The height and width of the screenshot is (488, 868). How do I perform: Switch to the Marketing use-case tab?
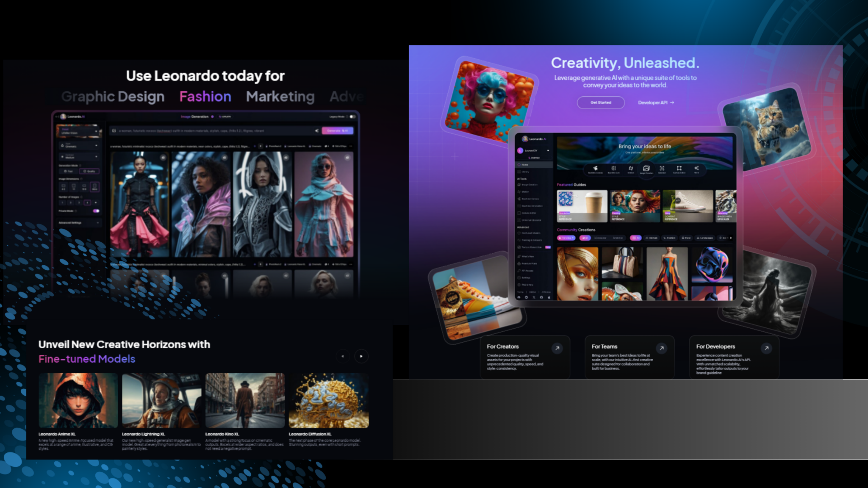280,97
